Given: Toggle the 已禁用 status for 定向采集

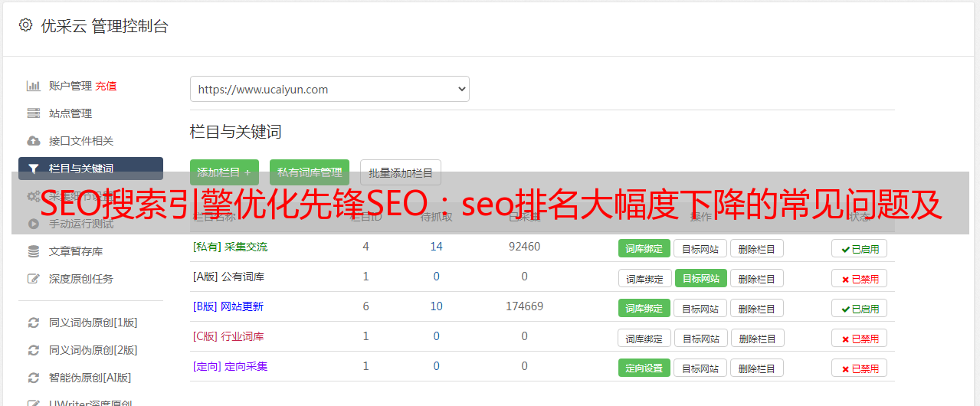Looking at the screenshot, I should [859, 368].
